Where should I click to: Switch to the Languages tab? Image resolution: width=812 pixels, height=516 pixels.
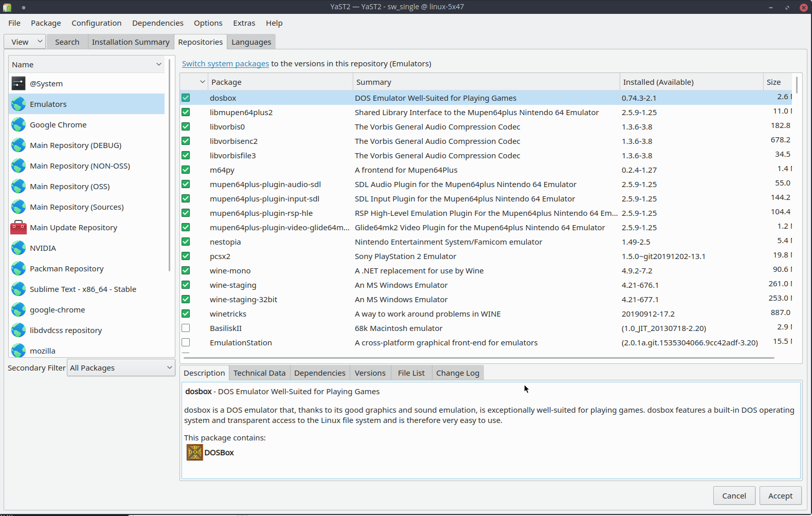pos(251,42)
